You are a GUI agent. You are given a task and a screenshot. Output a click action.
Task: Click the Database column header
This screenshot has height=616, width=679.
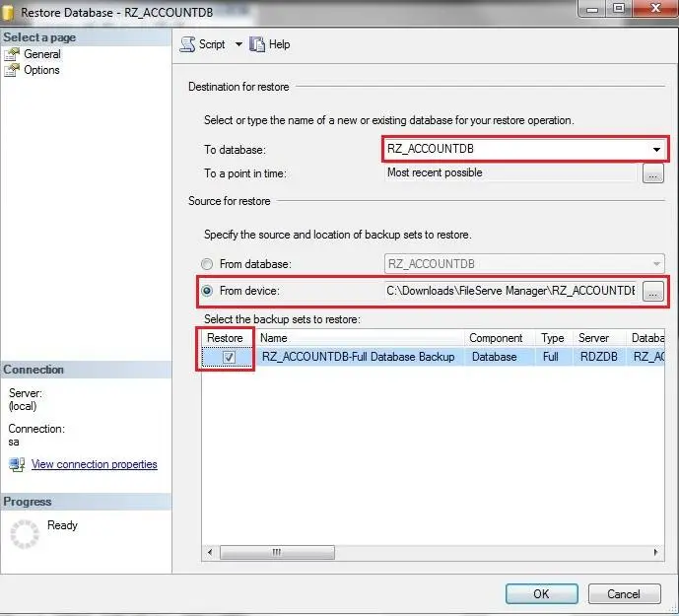(x=646, y=338)
